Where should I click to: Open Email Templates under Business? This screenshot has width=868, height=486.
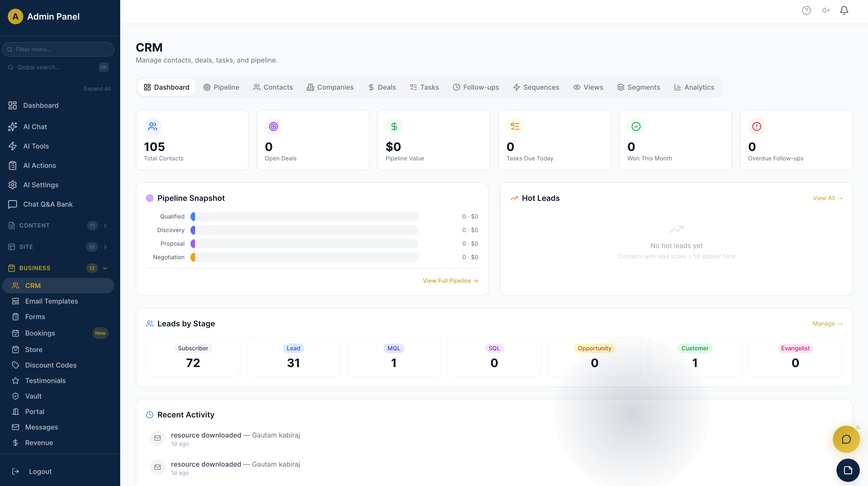51,301
